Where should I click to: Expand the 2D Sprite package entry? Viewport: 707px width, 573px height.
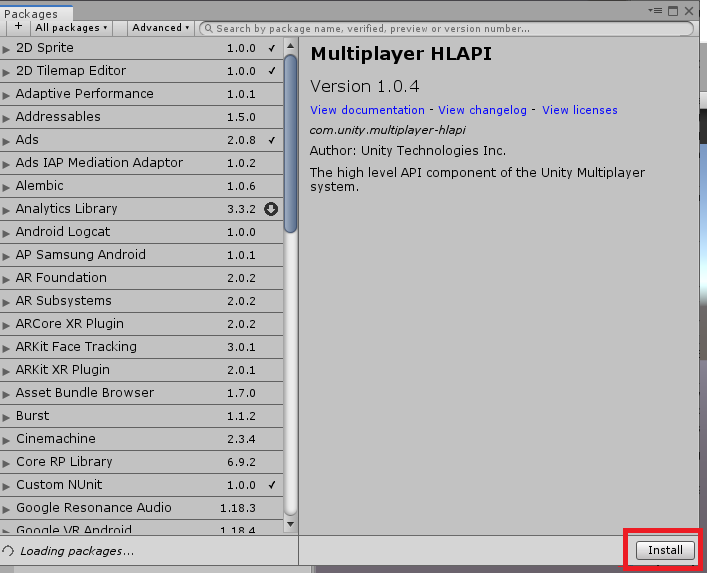6,49
